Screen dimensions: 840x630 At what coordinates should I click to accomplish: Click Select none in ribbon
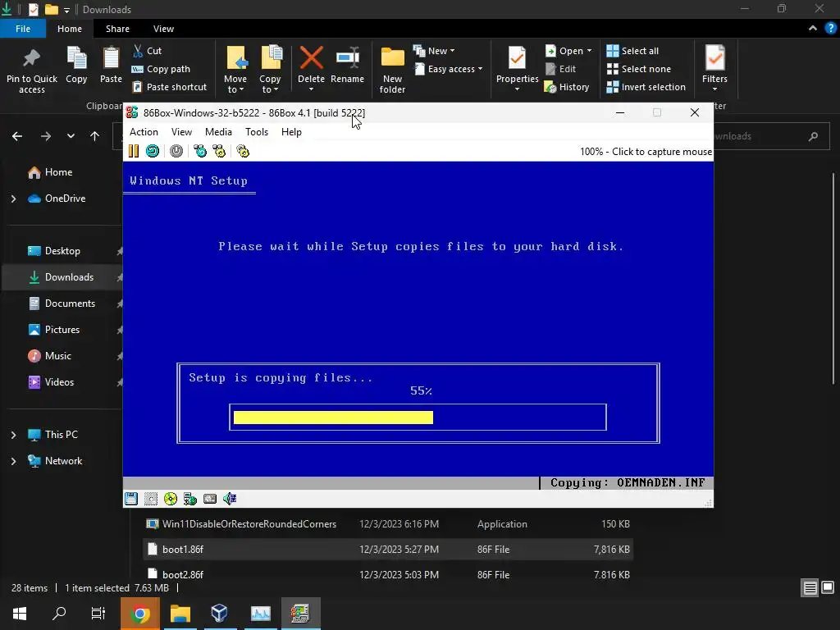pos(638,69)
